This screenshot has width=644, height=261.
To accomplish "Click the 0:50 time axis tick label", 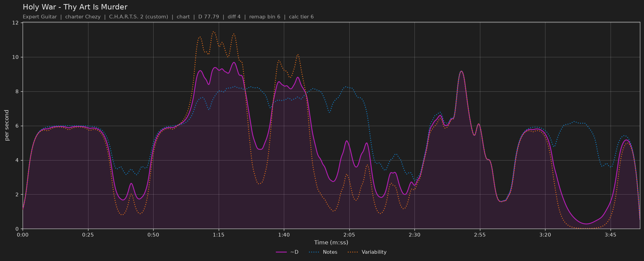I will pos(153,235).
